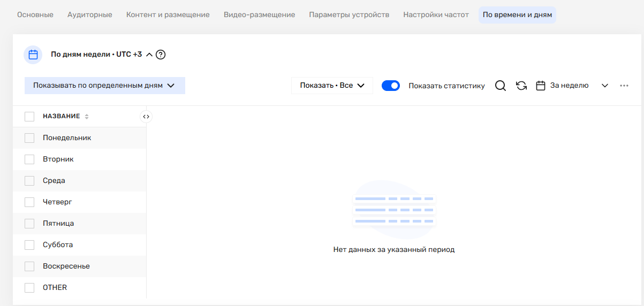Open the Видео-размещение tab
Viewport: 644px width, 306px height.
click(x=259, y=15)
